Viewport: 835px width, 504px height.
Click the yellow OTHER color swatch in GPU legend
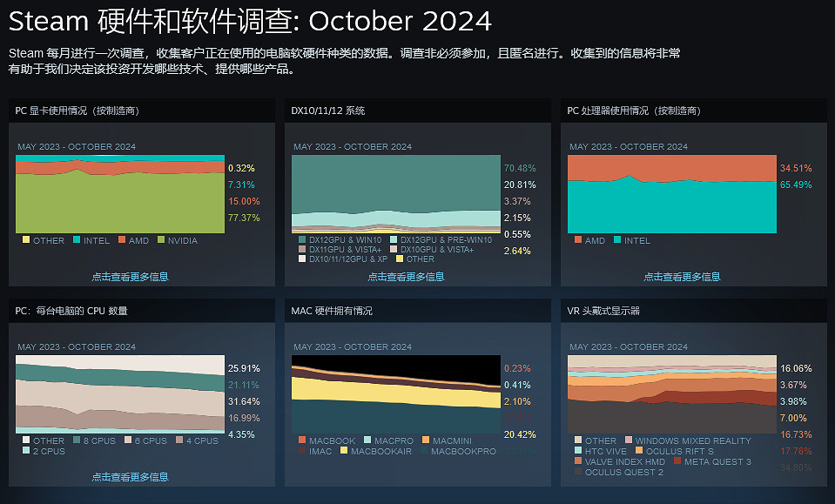[x=26, y=240]
